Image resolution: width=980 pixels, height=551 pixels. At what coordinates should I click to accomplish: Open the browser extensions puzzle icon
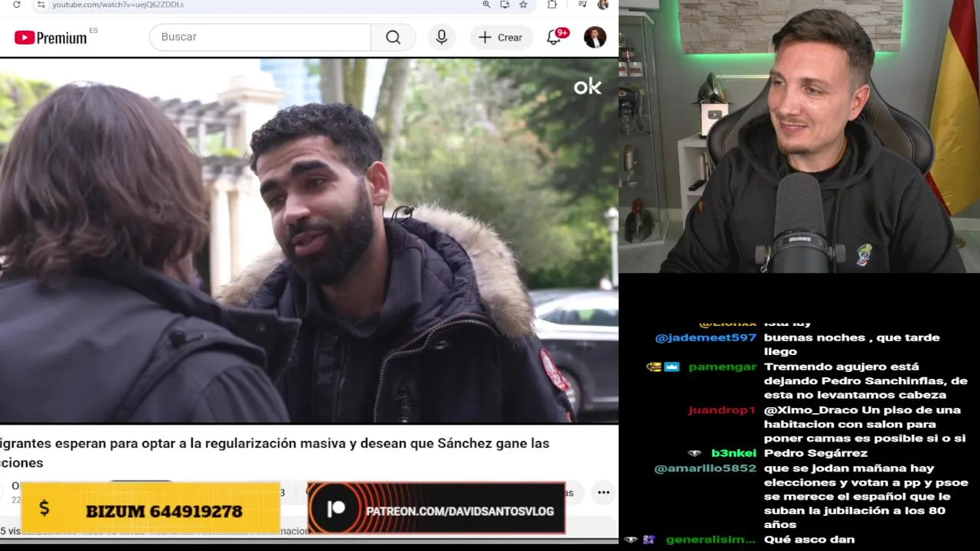[552, 5]
